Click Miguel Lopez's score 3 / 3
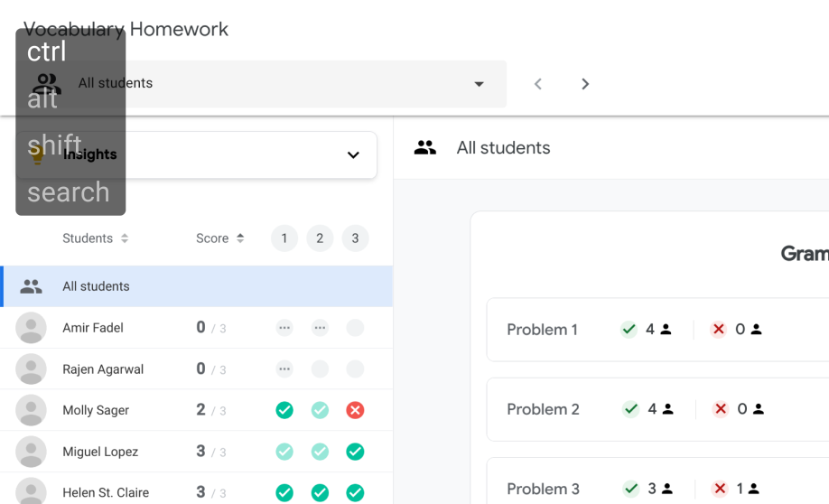 point(211,451)
